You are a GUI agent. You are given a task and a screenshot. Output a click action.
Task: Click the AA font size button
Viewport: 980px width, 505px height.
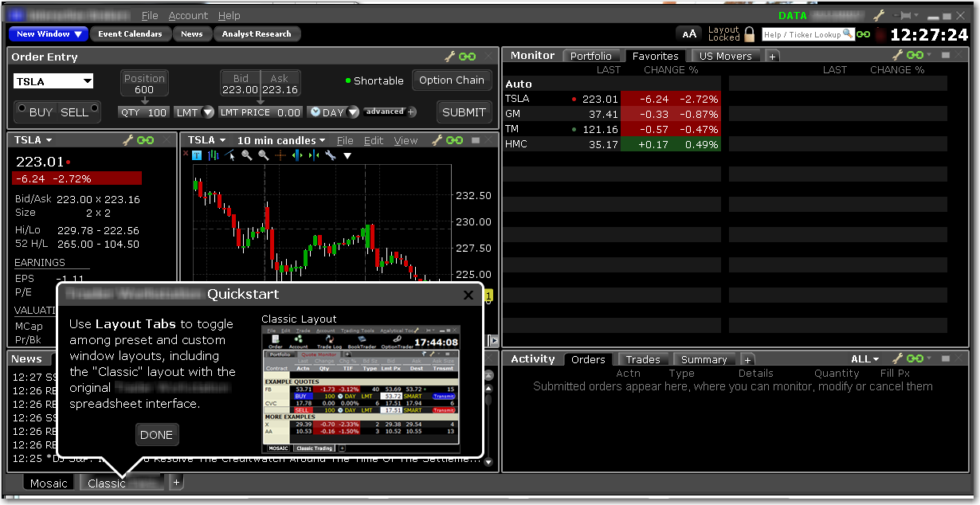pyautogui.click(x=689, y=33)
